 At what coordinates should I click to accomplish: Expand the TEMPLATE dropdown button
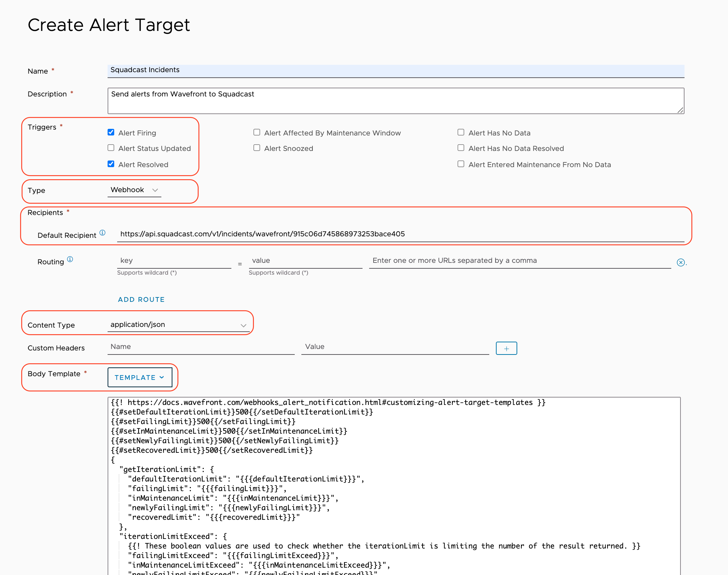[140, 377]
